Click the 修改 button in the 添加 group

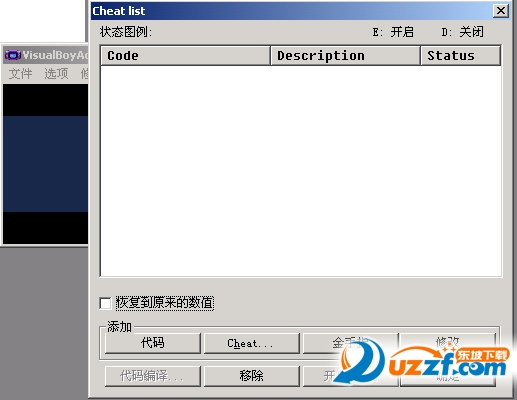(x=448, y=343)
